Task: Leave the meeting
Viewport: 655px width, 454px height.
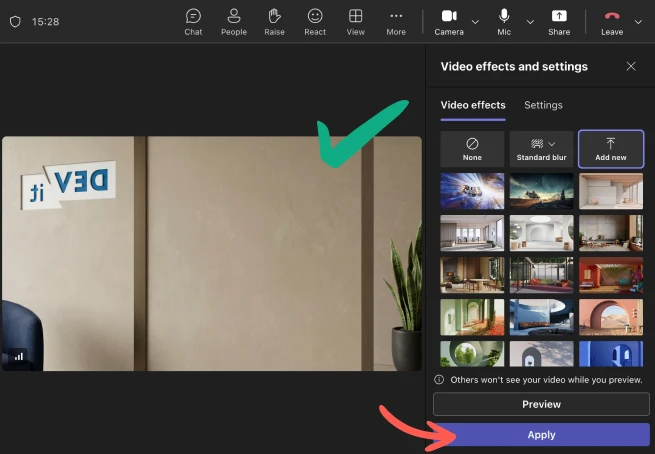Action: pyautogui.click(x=612, y=22)
